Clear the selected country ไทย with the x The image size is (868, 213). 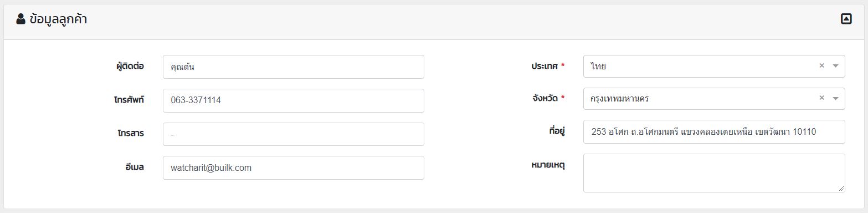coord(822,65)
